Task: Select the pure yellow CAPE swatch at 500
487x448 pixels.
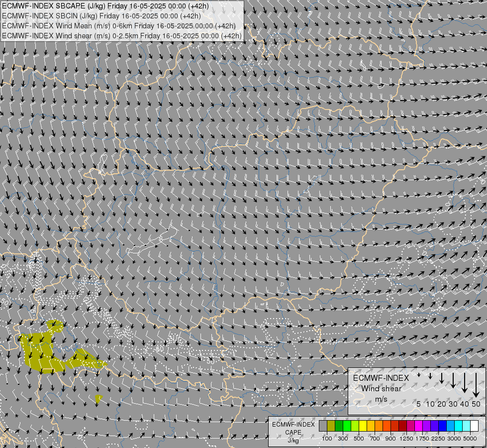Action: click(x=363, y=426)
